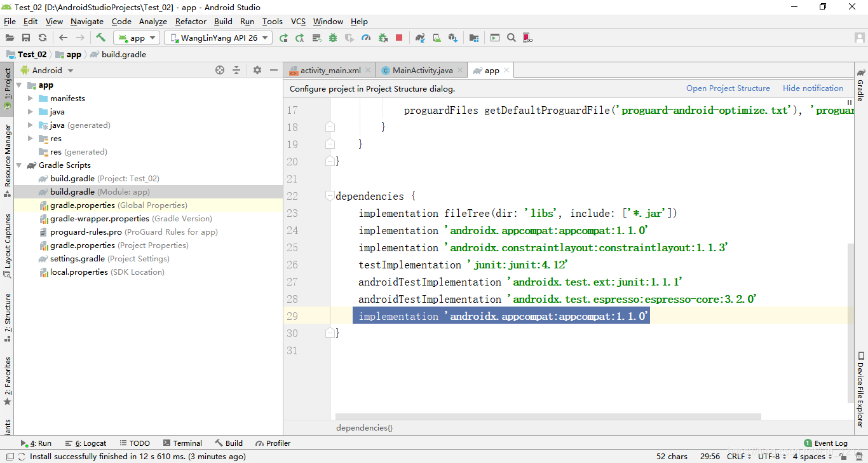This screenshot has height=463, width=868.
Task: Click the Run Anything toolbar icon
Action: [x=495, y=38]
